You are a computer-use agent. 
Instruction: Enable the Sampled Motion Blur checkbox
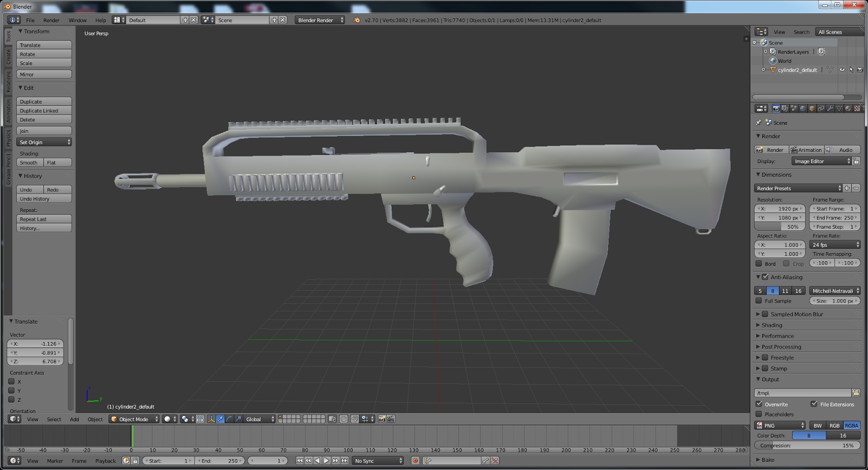pyautogui.click(x=765, y=314)
